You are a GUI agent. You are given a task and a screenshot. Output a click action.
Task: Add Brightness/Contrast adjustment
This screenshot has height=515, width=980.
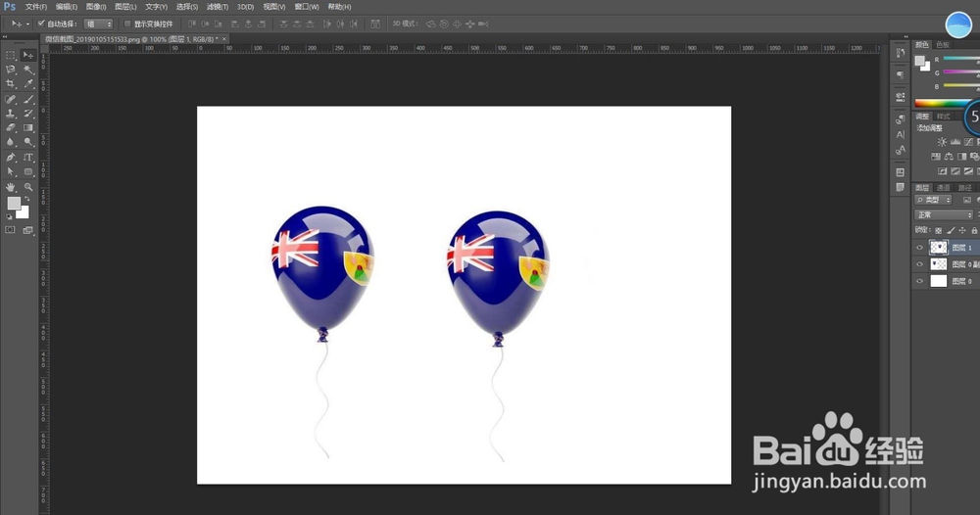(x=942, y=142)
